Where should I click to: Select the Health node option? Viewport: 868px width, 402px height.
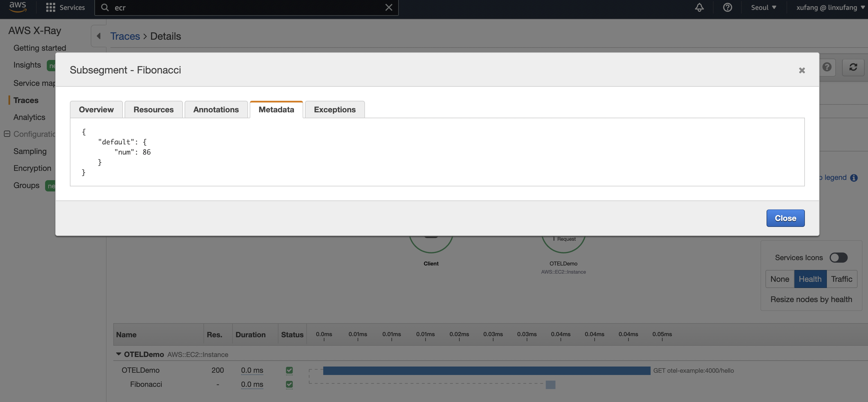810,279
